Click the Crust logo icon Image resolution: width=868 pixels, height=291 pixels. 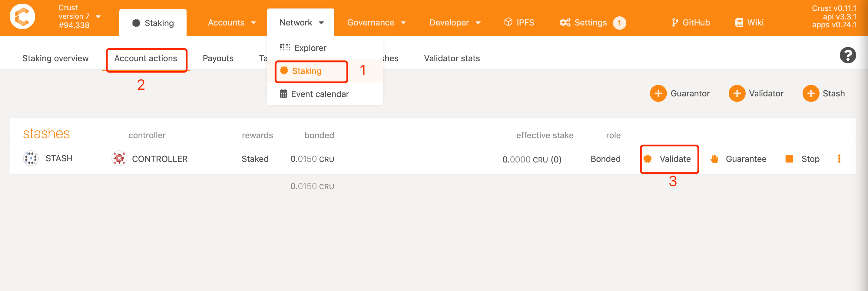[22, 17]
